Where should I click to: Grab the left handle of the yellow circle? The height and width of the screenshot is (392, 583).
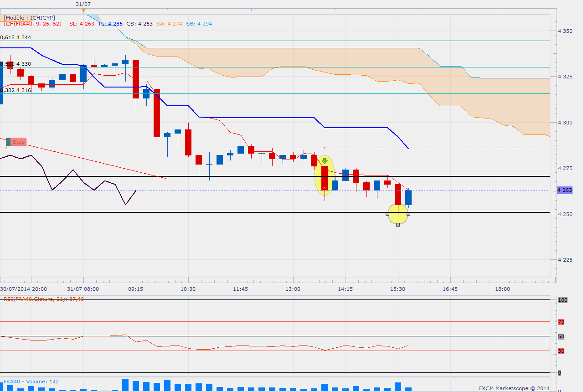[x=387, y=214]
